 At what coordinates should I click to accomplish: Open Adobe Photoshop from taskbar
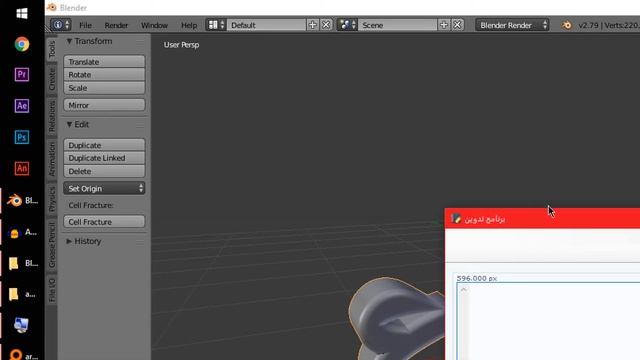(22, 137)
